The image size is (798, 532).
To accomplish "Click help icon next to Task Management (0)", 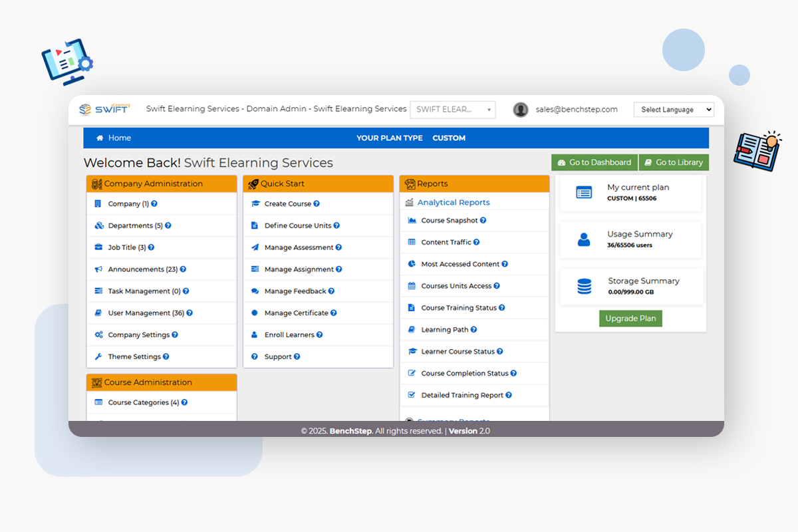I will 186,291.
